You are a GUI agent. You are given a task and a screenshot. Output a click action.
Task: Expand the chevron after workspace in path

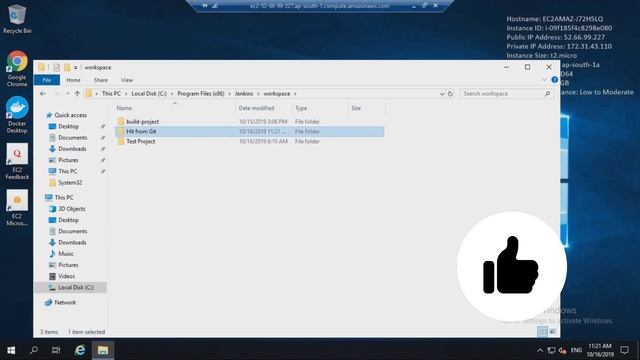pyautogui.click(x=295, y=93)
